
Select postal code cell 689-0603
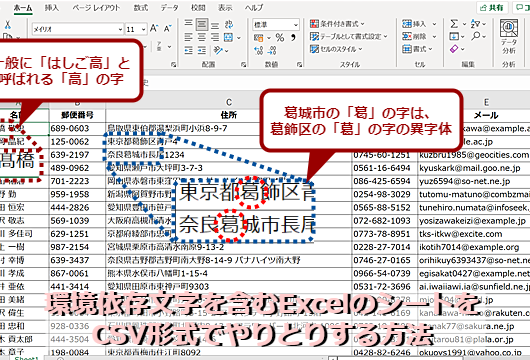[x=77, y=128]
